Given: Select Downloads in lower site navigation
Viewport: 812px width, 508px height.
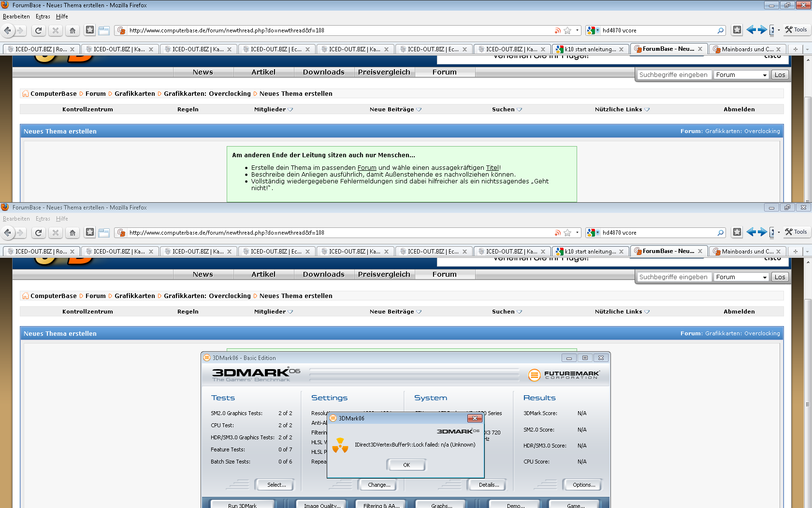Looking at the screenshot, I should click(324, 274).
